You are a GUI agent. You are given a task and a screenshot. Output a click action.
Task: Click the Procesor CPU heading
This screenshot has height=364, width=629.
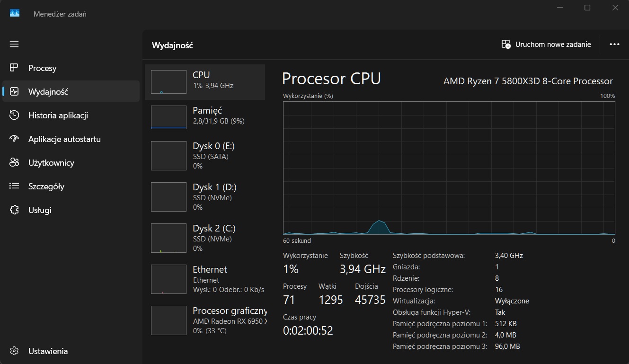[331, 79]
